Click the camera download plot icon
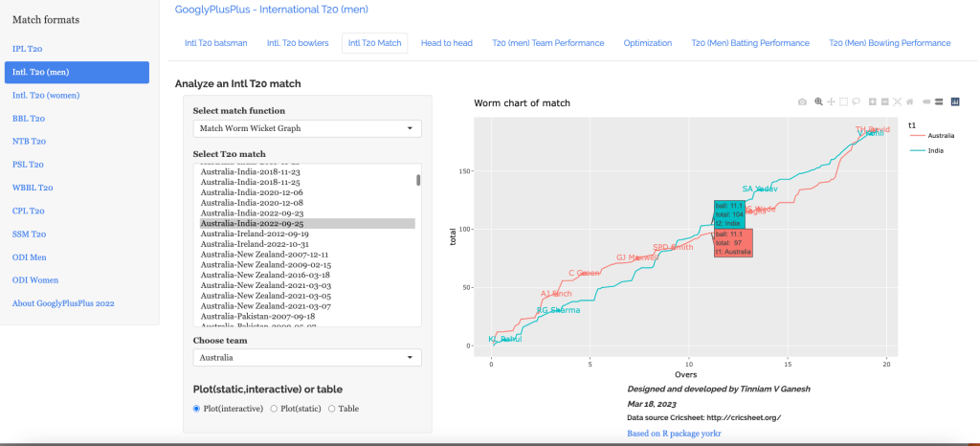 (803, 101)
